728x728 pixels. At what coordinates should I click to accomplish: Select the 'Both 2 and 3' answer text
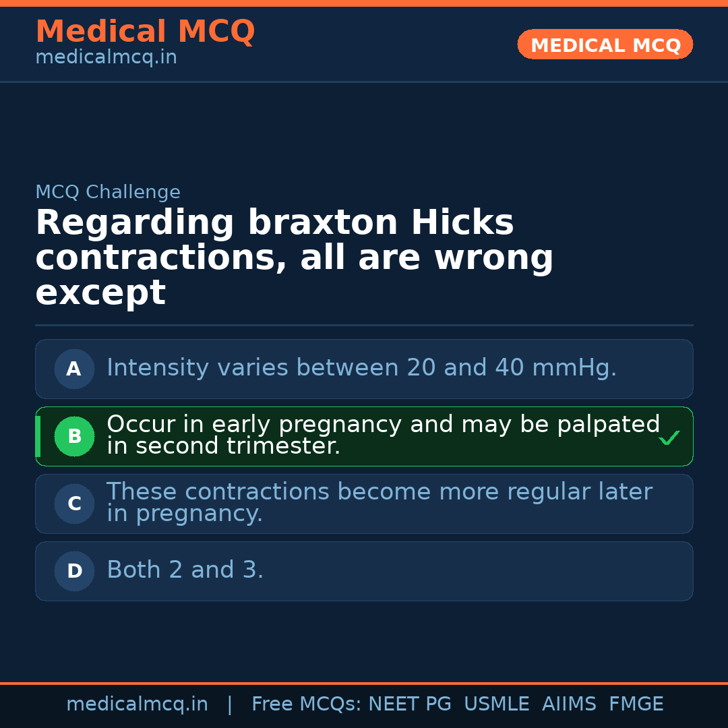pyautogui.click(x=185, y=570)
